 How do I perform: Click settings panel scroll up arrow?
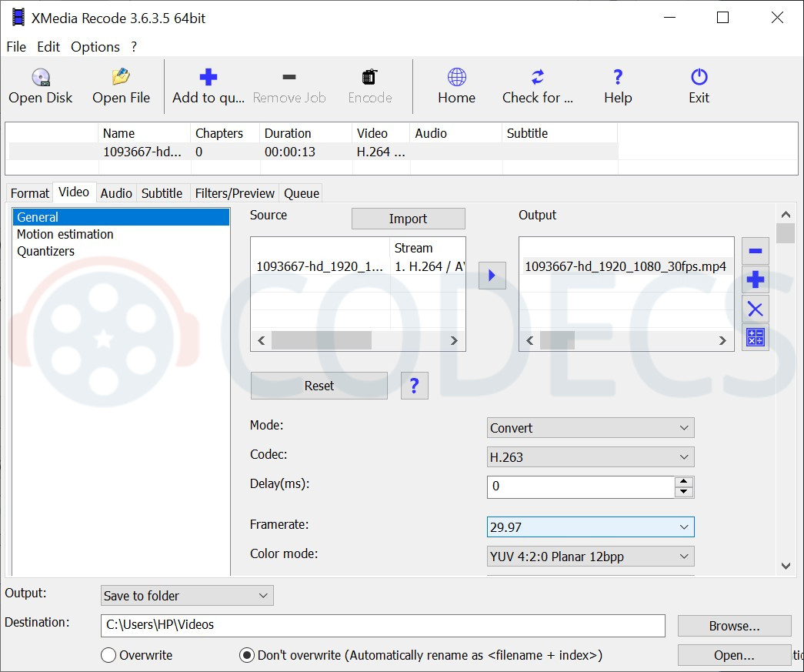click(786, 215)
